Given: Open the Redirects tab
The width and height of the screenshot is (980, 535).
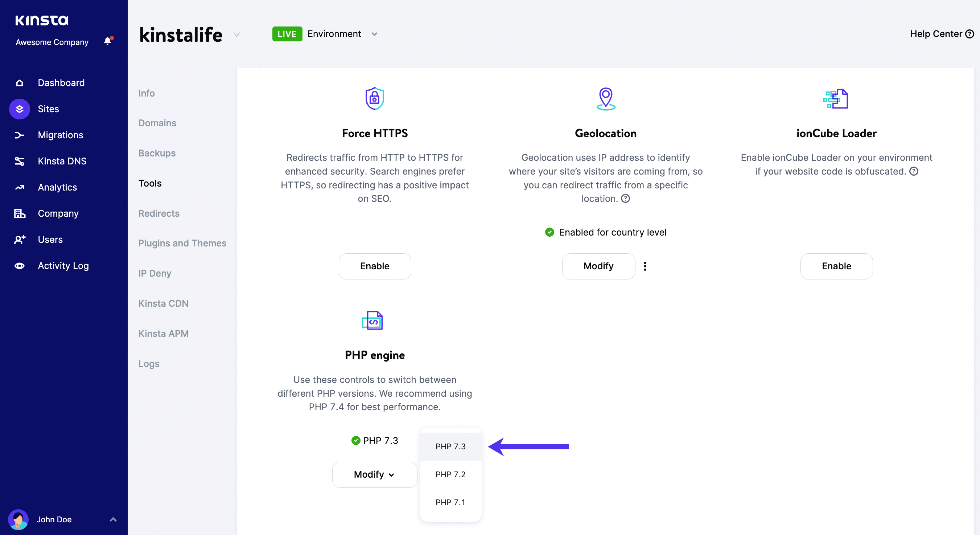Looking at the screenshot, I should (x=158, y=213).
